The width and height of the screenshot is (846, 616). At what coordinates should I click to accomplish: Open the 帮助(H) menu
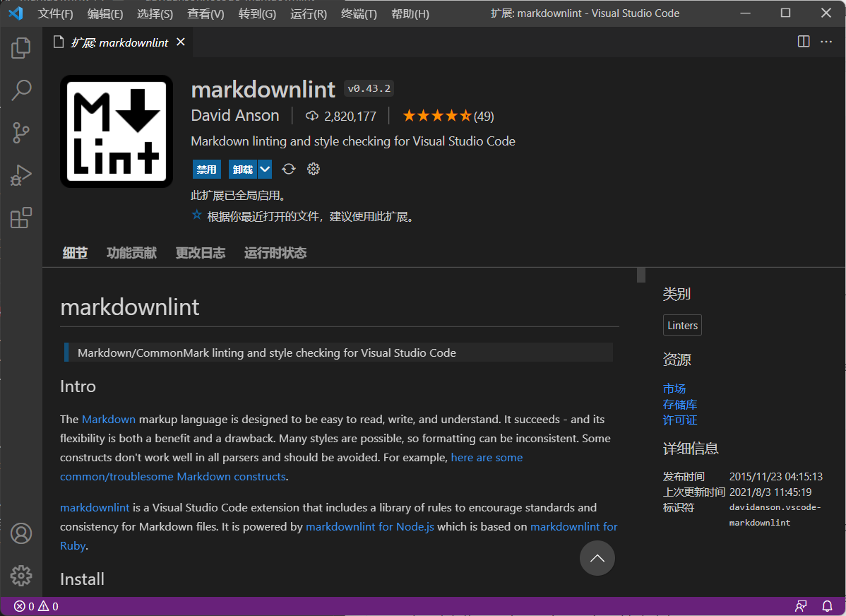(x=410, y=13)
